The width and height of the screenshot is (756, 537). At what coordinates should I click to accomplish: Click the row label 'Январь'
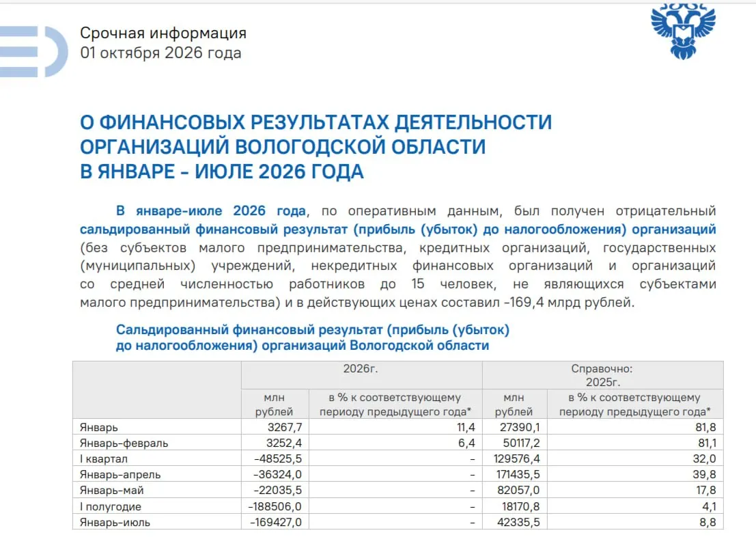click(x=99, y=428)
